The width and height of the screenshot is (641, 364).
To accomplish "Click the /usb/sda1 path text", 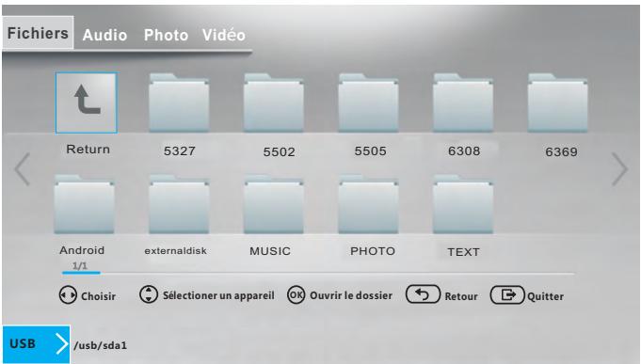I will (101, 345).
